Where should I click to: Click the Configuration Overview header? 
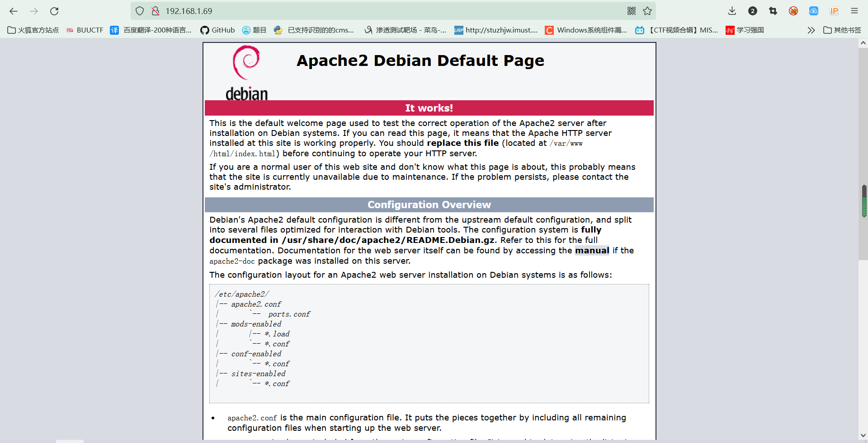(x=429, y=205)
